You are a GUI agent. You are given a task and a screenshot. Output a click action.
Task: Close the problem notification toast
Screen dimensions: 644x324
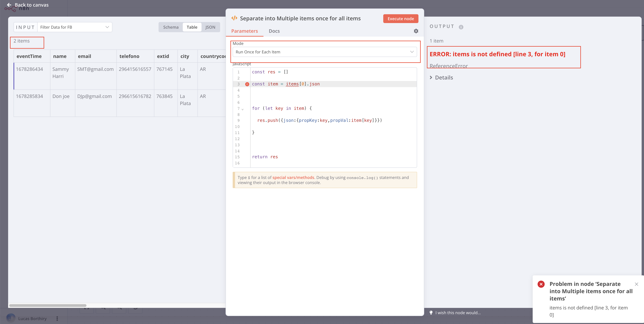point(636,284)
